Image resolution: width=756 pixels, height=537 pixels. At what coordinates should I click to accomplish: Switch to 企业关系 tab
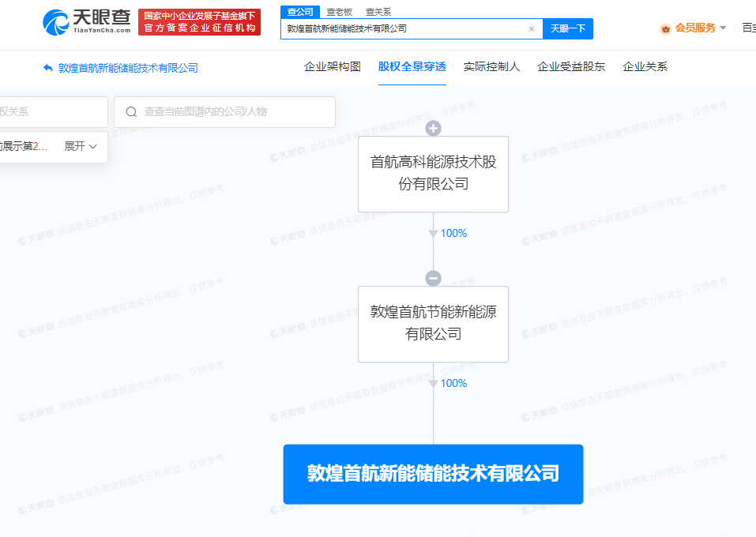(x=645, y=66)
